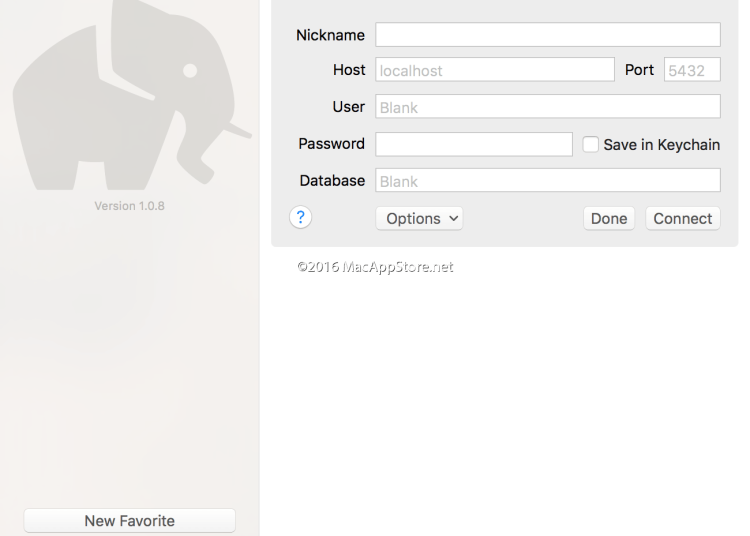Enable the Save in Keychain checkbox

(x=591, y=144)
